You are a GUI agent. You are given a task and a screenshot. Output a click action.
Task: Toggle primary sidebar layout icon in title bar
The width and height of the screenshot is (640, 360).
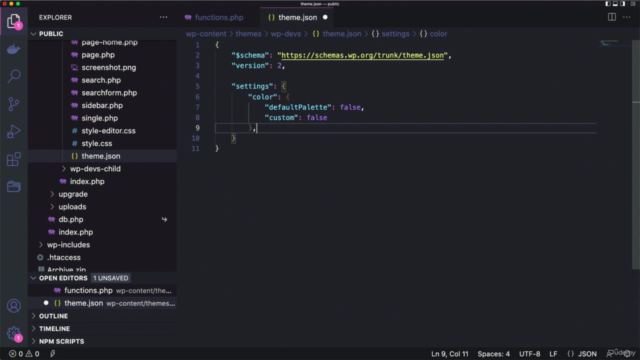coord(608,4)
